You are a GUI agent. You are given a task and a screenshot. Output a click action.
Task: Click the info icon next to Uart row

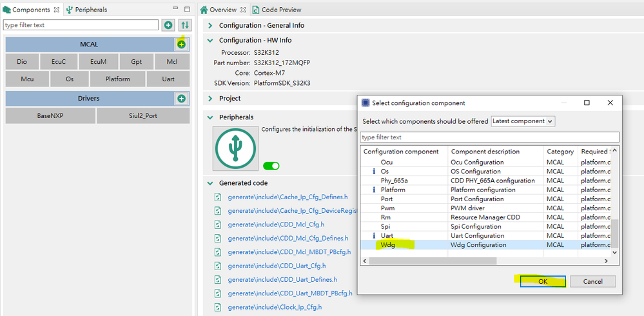click(x=374, y=236)
